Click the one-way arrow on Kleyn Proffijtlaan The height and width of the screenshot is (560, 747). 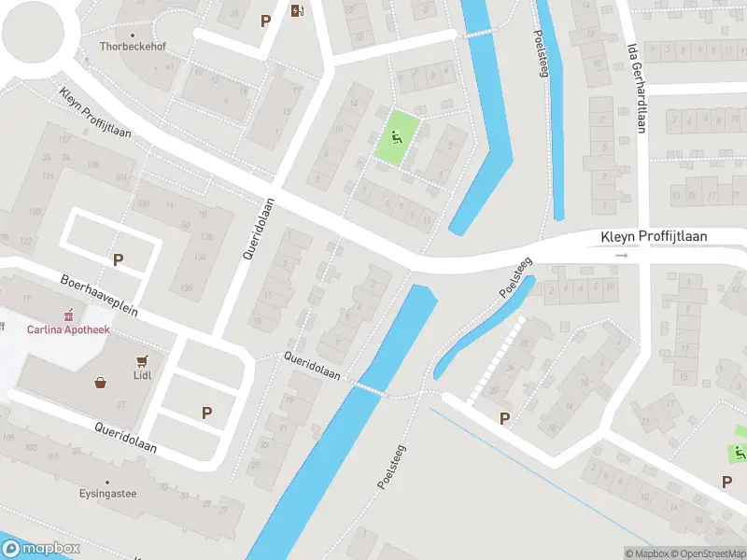tap(621, 256)
